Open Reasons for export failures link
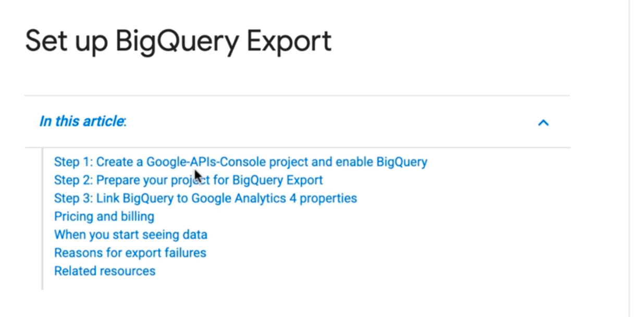This screenshot has width=644, height=317. (130, 253)
